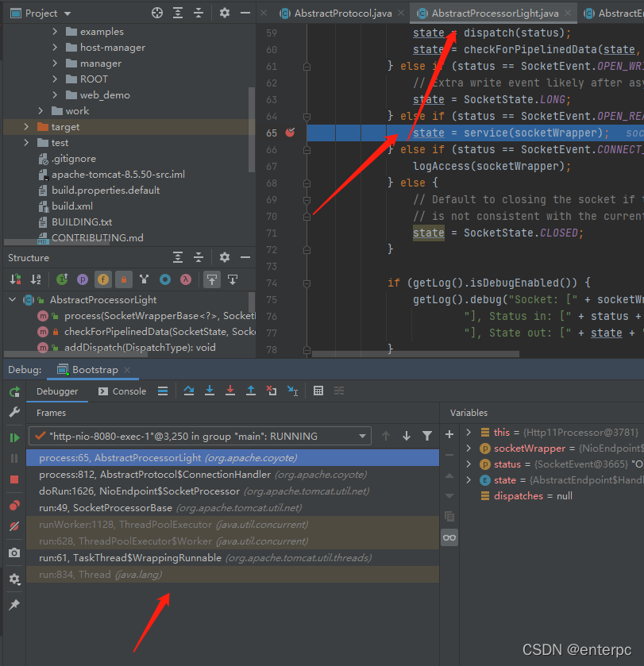Select frame doRun:1626 NioEndpoint$SocketProcessor
The width and height of the screenshot is (644, 666).
[233, 491]
